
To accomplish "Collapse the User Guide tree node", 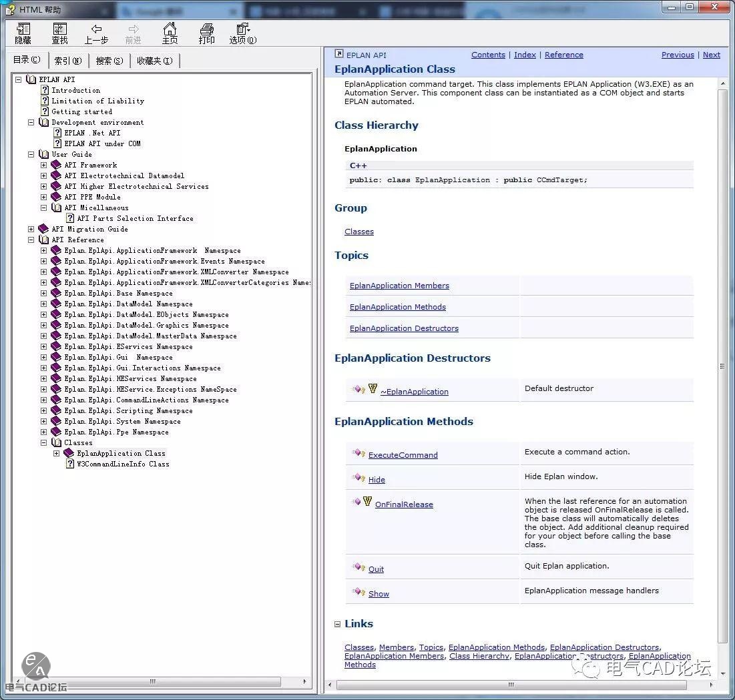I will tap(31, 154).
